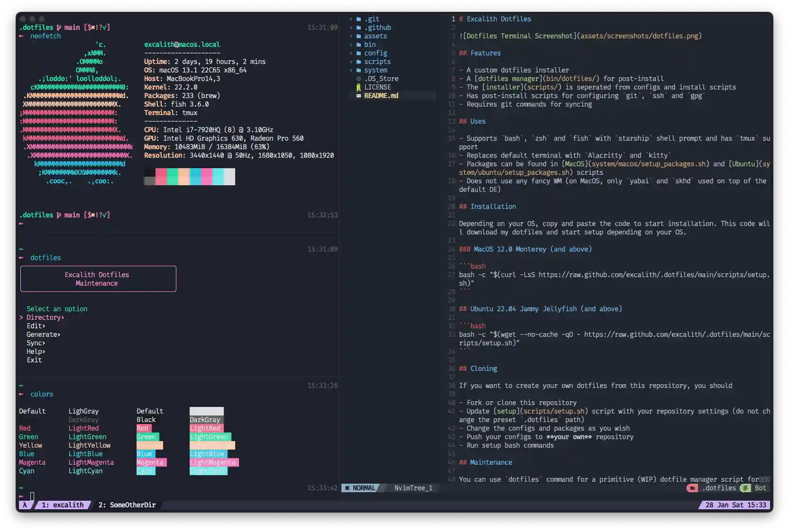Click the folder icon beside scripts

coord(358,62)
